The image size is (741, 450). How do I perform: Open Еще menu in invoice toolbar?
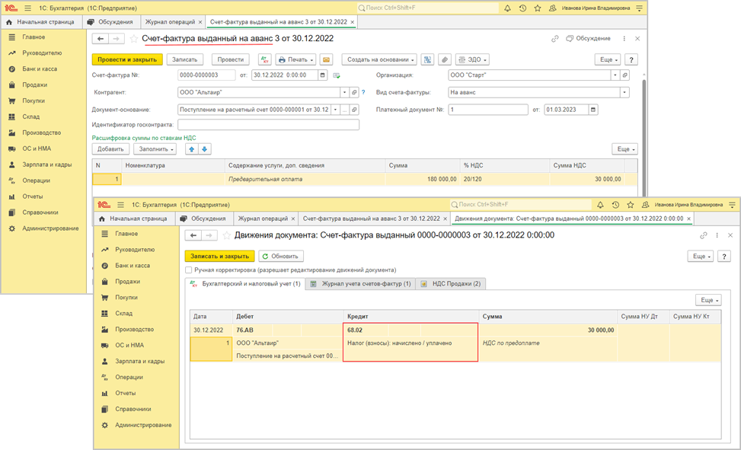pos(607,60)
